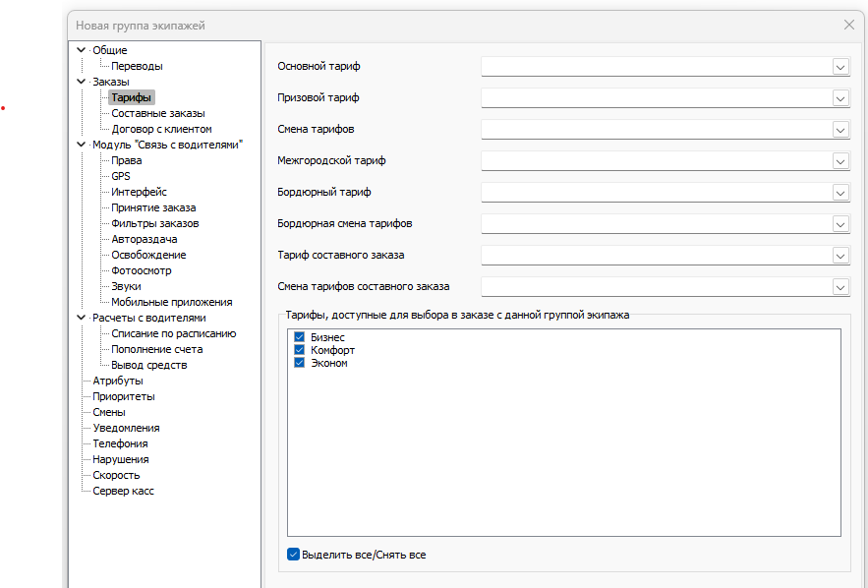This screenshot has height=588, width=868.
Task: Toggle the Эконом tariff checkbox
Action: click(x=300, y=363)
